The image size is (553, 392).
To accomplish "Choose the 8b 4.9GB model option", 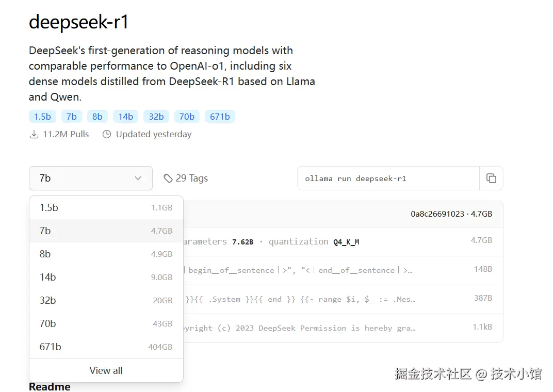I will pyautogui.click(x=106, y=254).
